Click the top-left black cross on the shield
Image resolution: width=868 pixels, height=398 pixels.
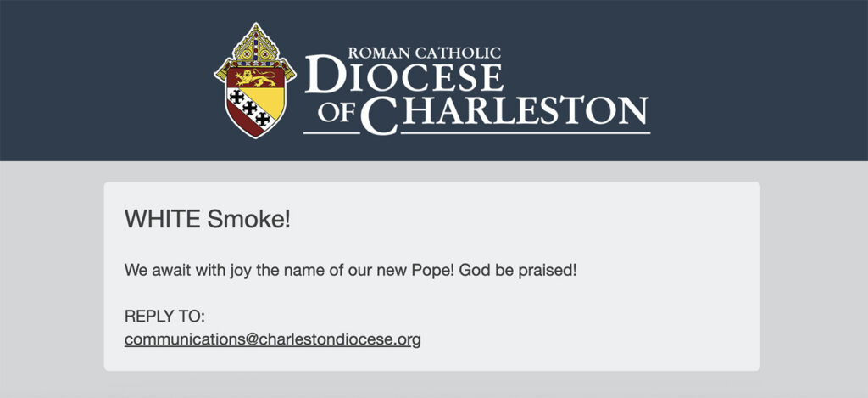pyautogui.click(x=237, y=97)
